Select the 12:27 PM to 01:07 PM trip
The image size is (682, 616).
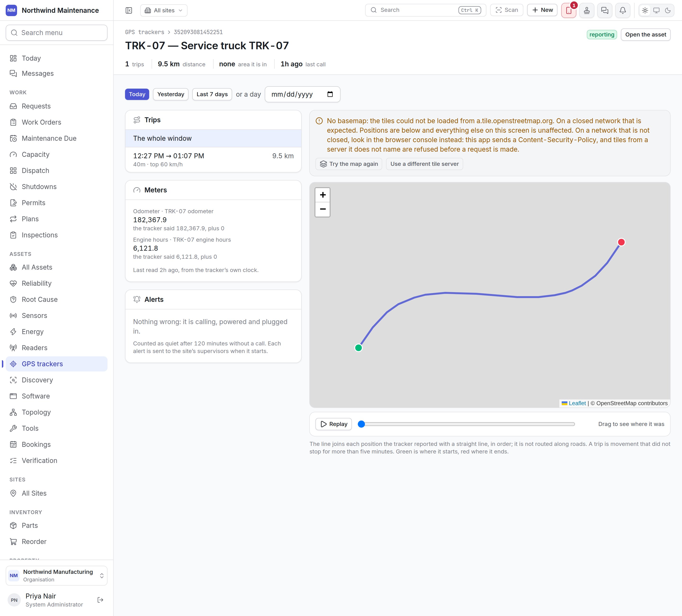click(x=213, y=160)
